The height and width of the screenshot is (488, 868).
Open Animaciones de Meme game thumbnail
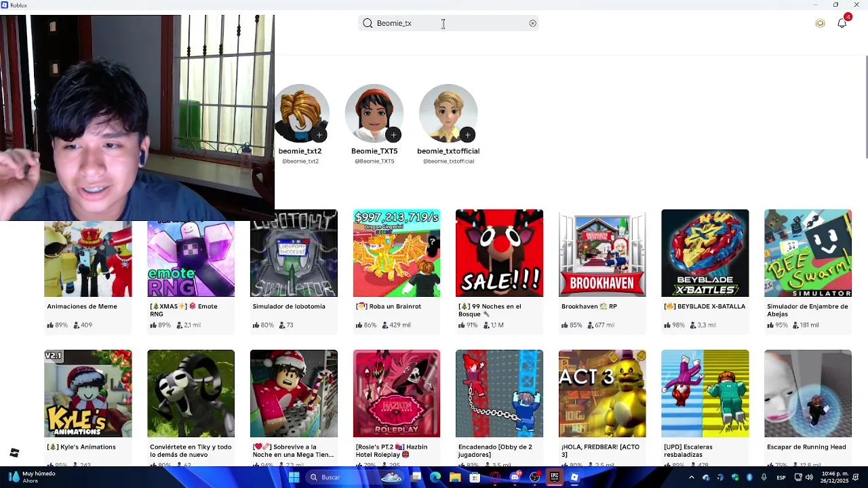coord(88,259)
